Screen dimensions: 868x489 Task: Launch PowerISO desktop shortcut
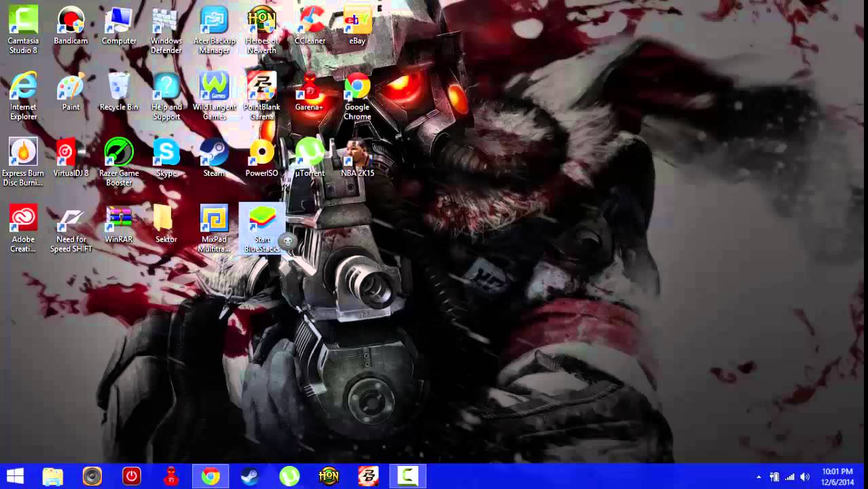(x=261, y=158)
